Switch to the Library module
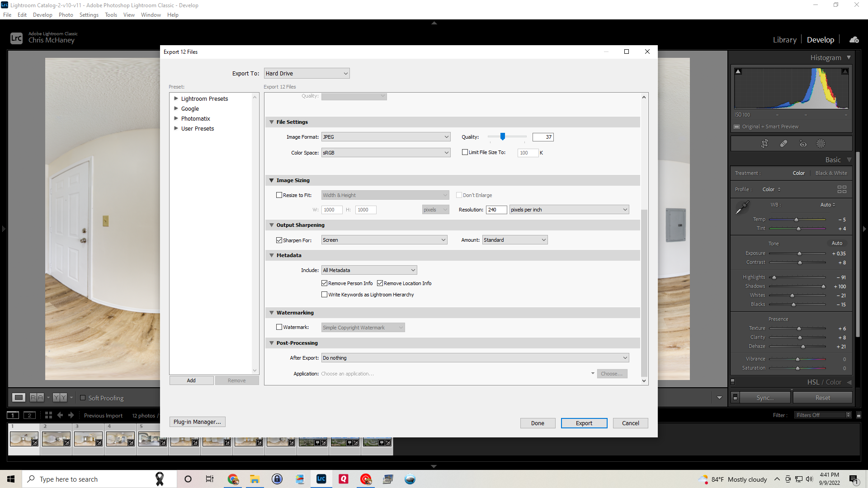868x488 pixels. click(784, 39)
